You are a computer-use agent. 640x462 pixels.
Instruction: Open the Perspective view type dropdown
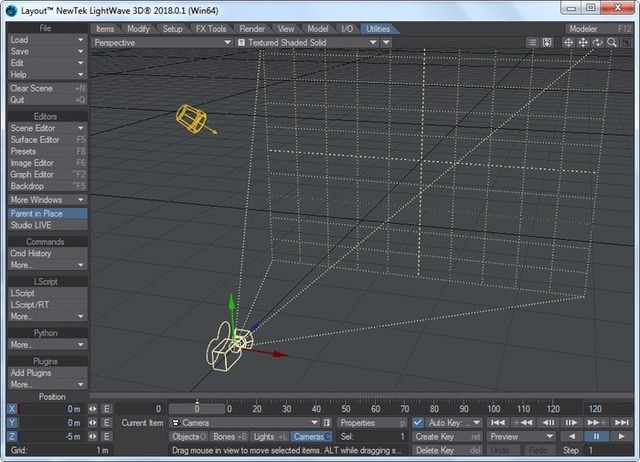point(161,43)
